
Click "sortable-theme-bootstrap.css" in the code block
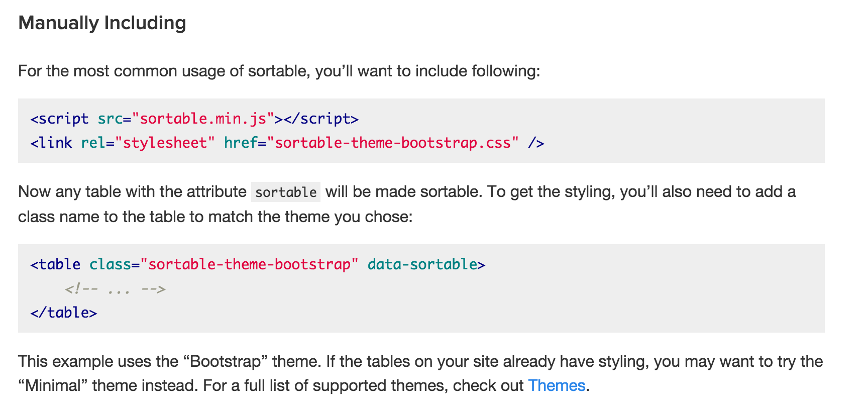[393, 143]
